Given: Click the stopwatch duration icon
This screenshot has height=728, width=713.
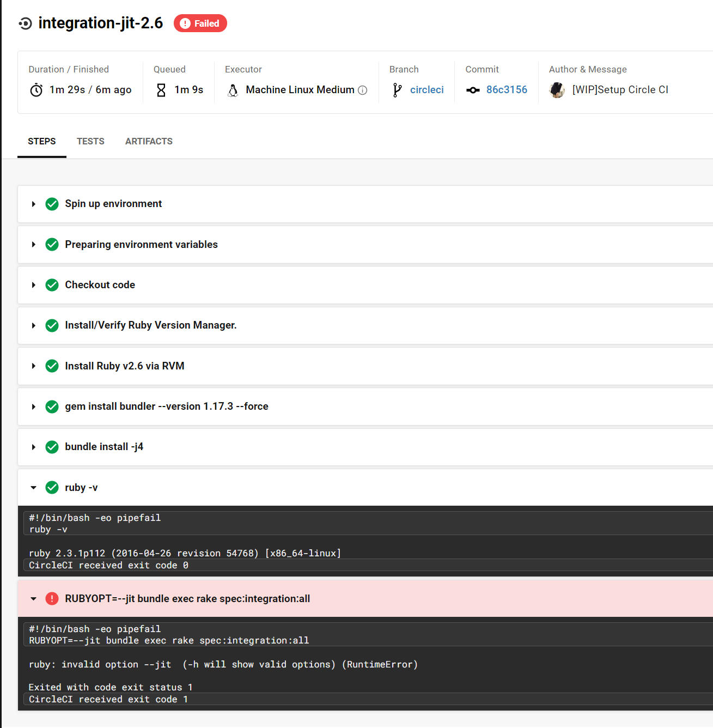Looking at the screenshot, I should click(36, 90).
